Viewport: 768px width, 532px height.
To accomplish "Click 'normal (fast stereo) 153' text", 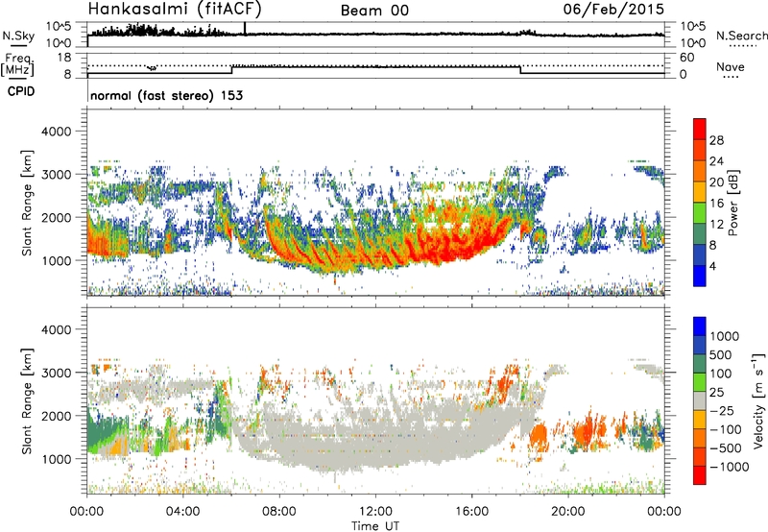I will tap(166, 95).
